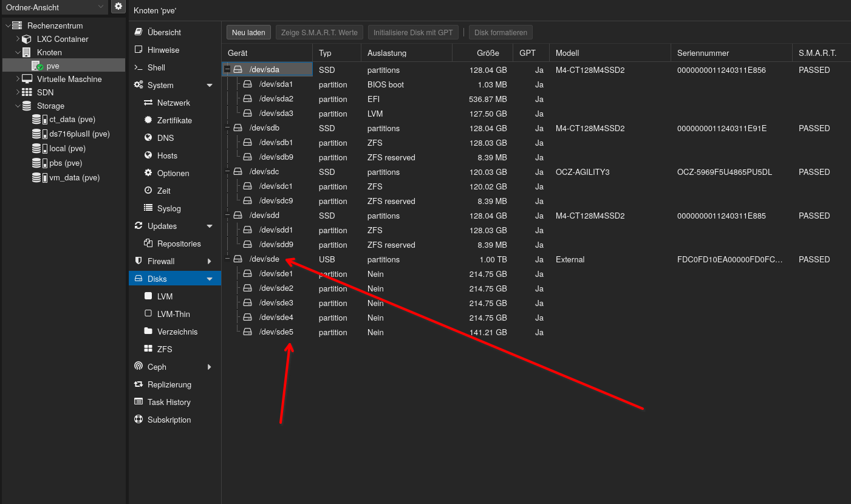
Task: Select the /dev/sdc9 partition row
Action: point(536,201)
